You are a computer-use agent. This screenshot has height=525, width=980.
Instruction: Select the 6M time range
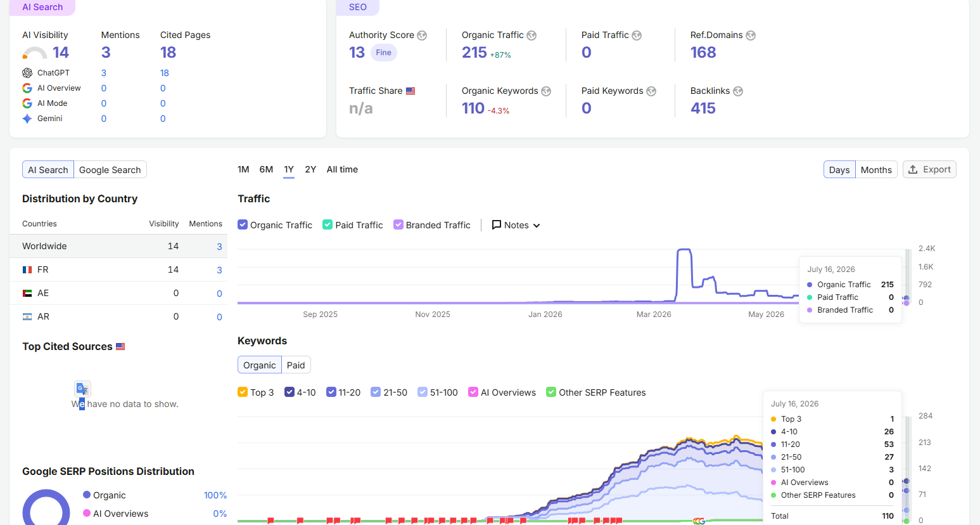click(x=266, y=169)
